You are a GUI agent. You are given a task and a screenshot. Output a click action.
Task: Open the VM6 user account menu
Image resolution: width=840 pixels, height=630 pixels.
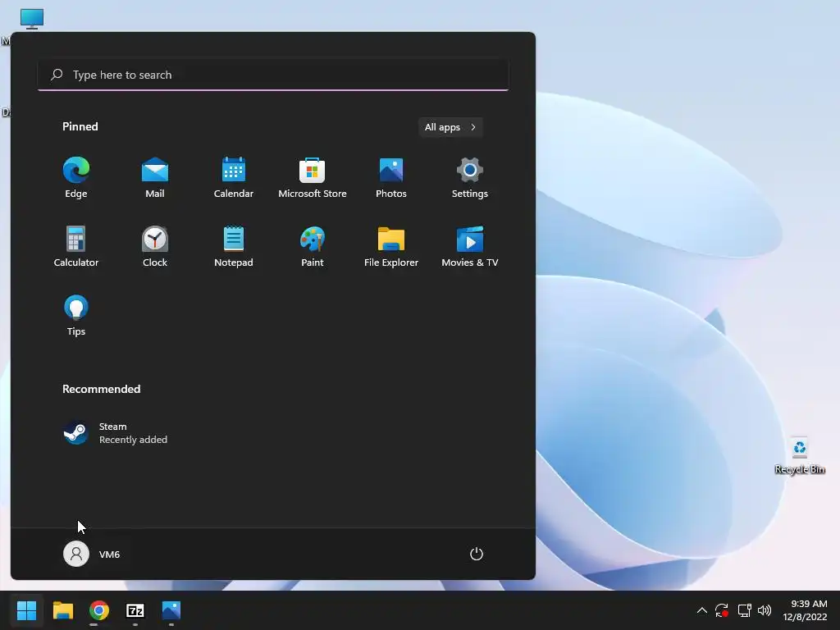click(92, 554)
